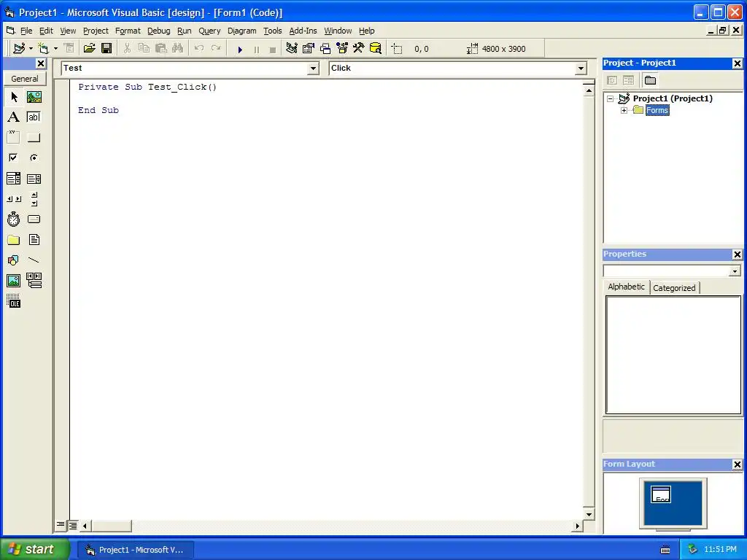This screenshot has width=747, height=560.
Task: Select the Line control in toolbox
Action: [34, 260]
